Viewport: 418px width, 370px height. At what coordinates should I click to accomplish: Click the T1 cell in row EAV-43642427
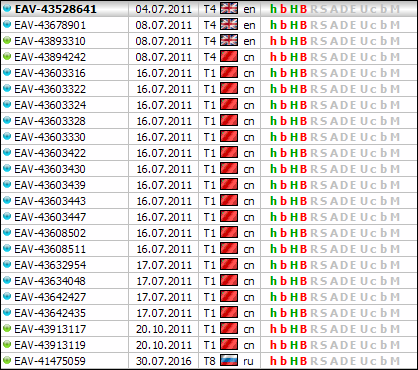pos(210,297)
